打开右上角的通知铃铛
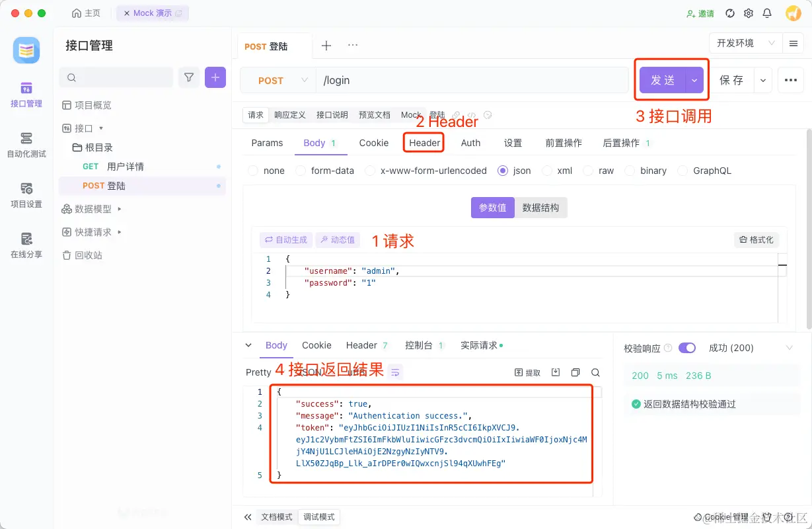Viewport: 812px width, 529px height. click(x=767, y=13)
